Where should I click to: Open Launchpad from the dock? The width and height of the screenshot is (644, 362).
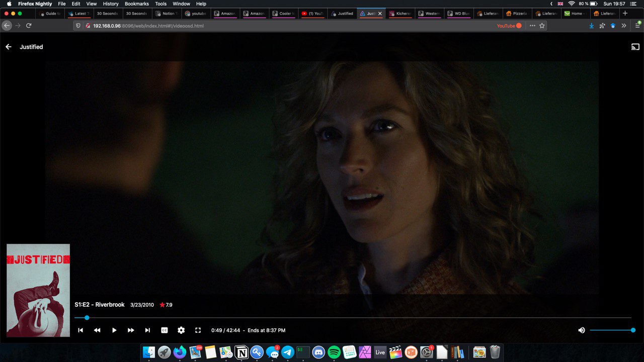coord(164,352)
